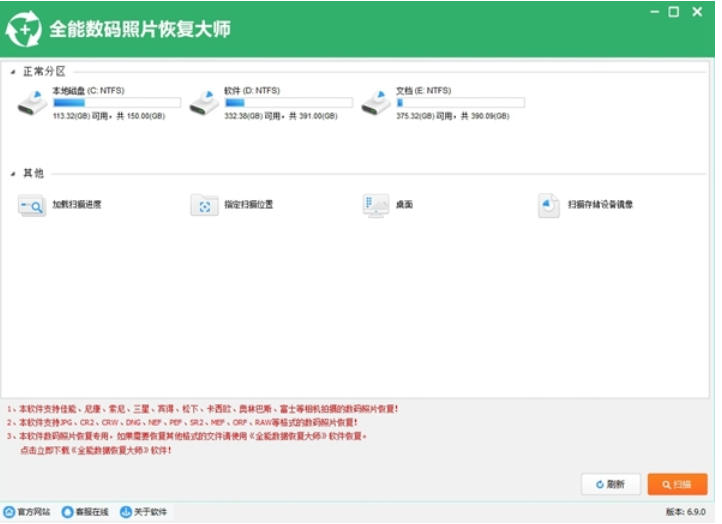722x524 pixels.
Task: Click the 指定扫描位置 label
Action: 249,204
